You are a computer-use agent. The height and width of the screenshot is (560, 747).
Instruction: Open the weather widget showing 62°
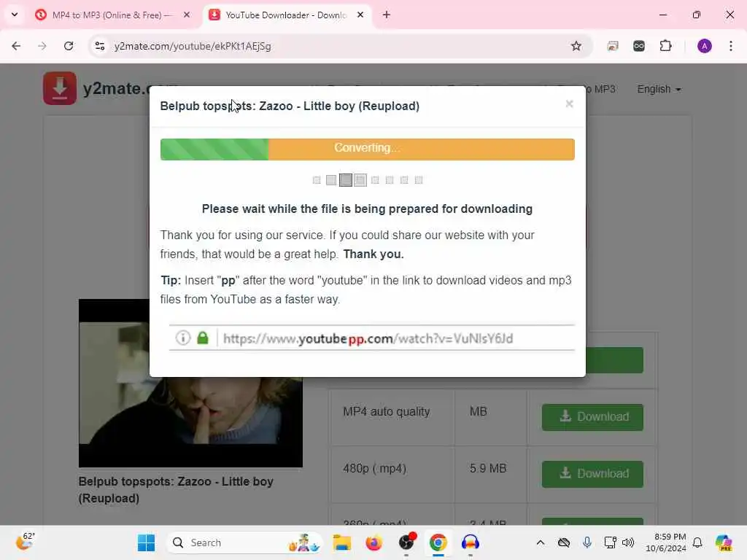[26, 542]
